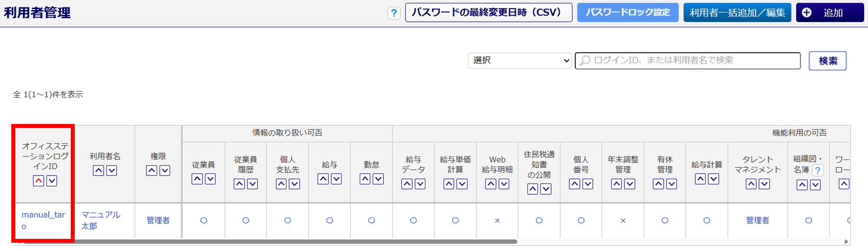This screenshot has height=251, width=868.
Task: Sort 利用者名 column ascending
Action: pos(99,170)
